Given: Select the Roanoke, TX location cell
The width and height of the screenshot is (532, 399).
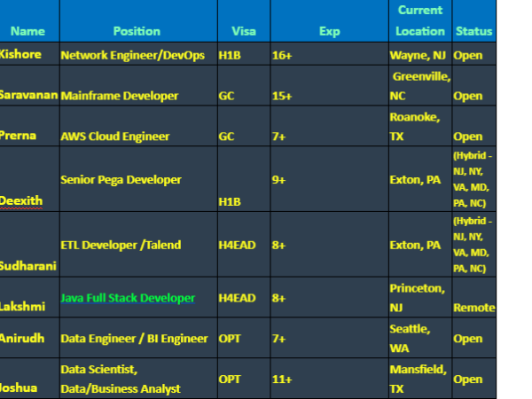Looking at the screenshot, I should click(420, 126).
